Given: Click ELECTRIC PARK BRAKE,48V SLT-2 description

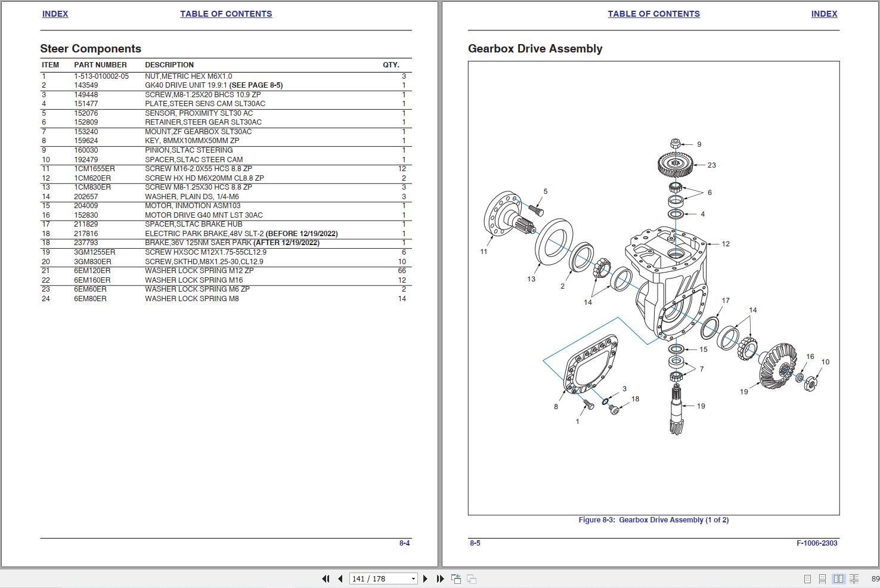Looking at the screenshot, I should (241, 234).
